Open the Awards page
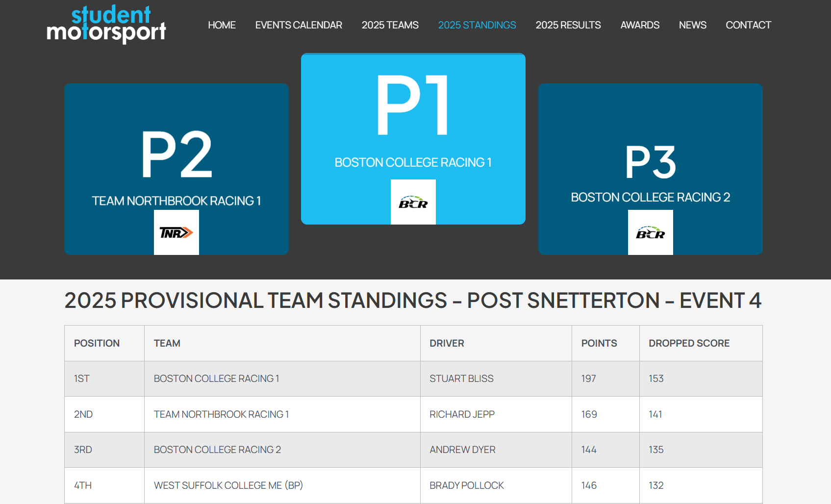The width and height of the screenshot is (831, 504). click(640, 25)
